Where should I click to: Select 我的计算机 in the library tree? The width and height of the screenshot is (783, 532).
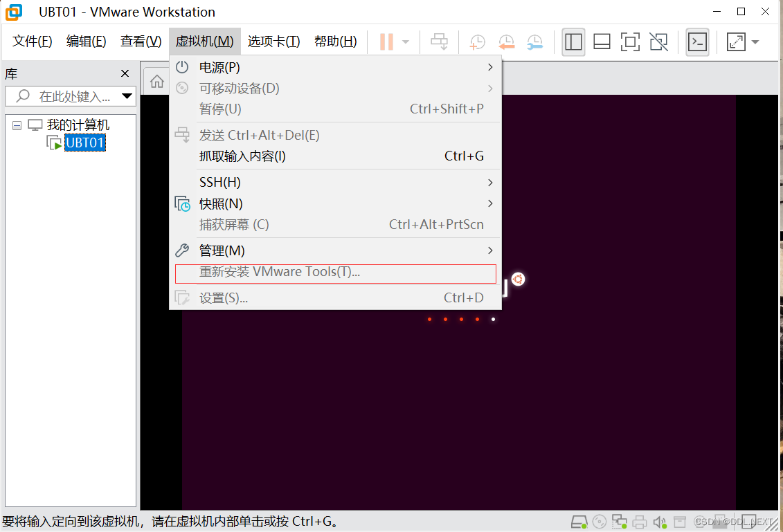[78, 125]
